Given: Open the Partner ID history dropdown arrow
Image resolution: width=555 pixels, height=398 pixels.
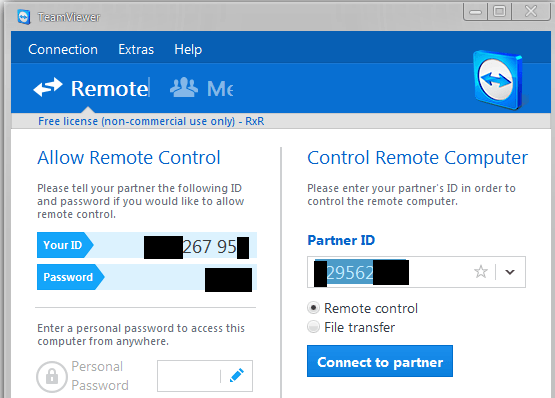Looking at the screenshot, I should click(x=510, y=272).
